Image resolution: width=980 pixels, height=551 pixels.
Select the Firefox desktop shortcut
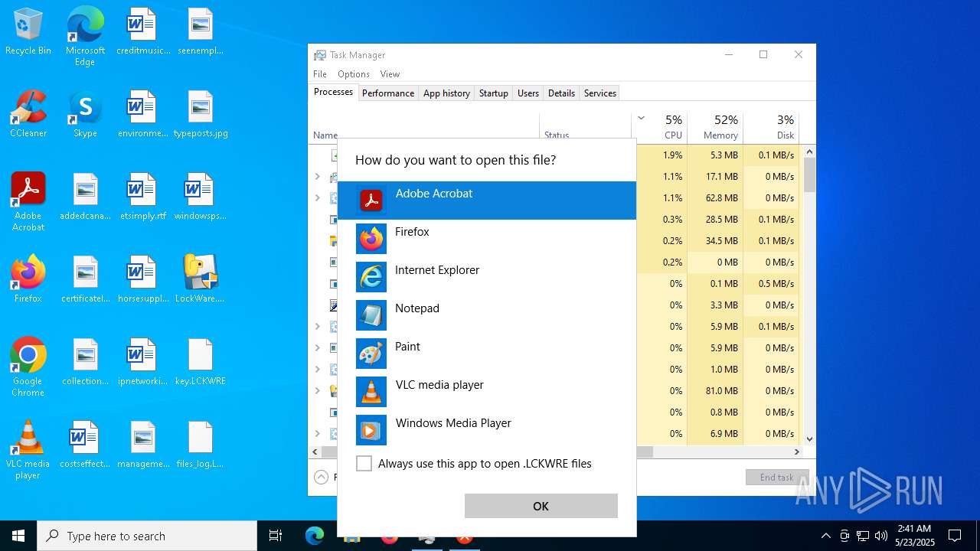coord(28,279)
